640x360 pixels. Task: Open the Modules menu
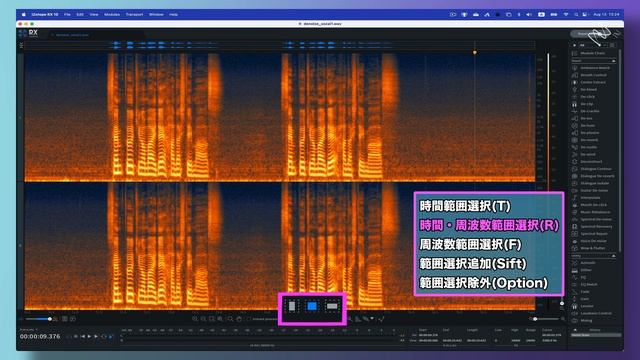click(x=112, y=14)
